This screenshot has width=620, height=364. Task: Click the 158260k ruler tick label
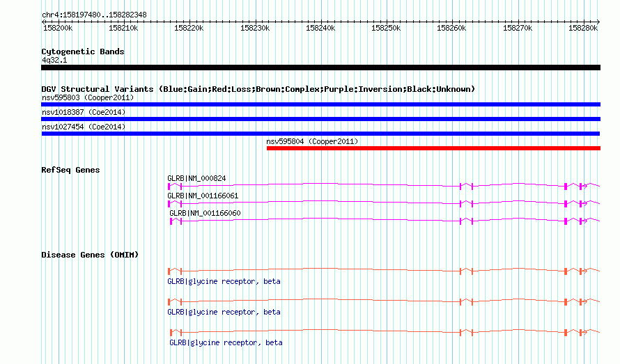pos(451,28)
